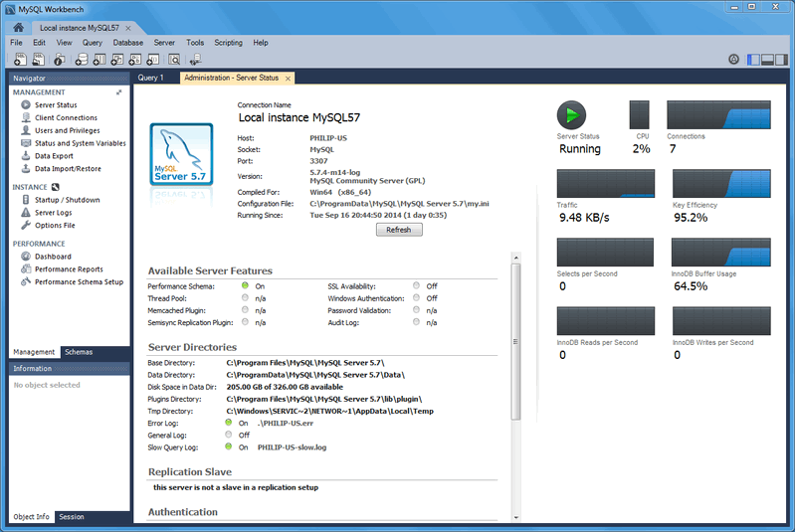795x532 pixels.
Task: Switch to the Query 1 tab
Action: pos(150,78)
